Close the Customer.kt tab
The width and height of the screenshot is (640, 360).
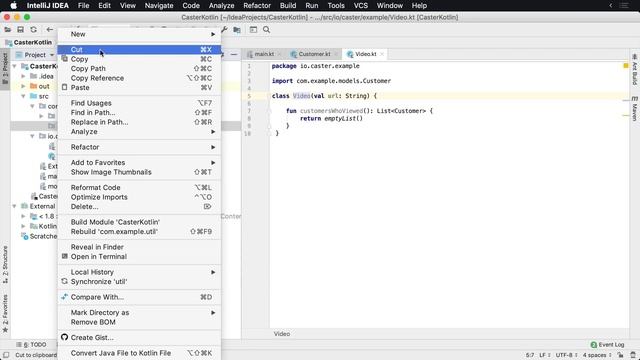tap(336, 54)
